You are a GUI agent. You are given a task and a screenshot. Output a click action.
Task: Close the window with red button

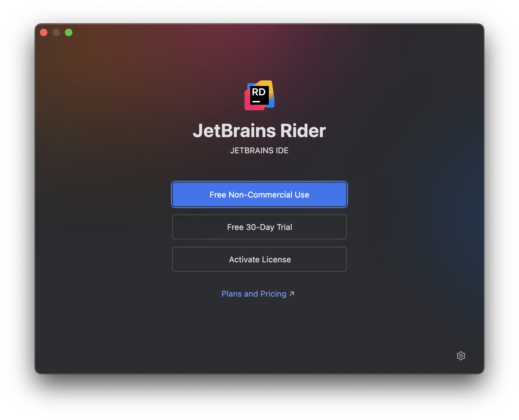point(44,32)
